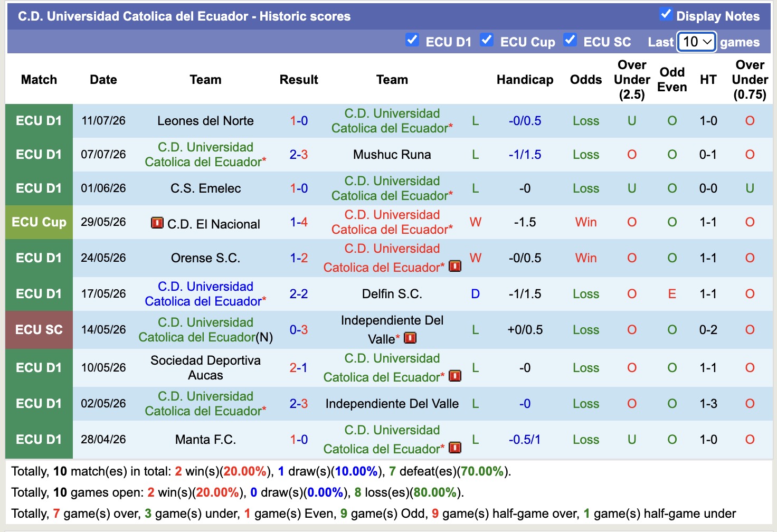Click the 1-0 result against C.S. Emelec
This screenshot has width=777, height=532.
point(299,188)
